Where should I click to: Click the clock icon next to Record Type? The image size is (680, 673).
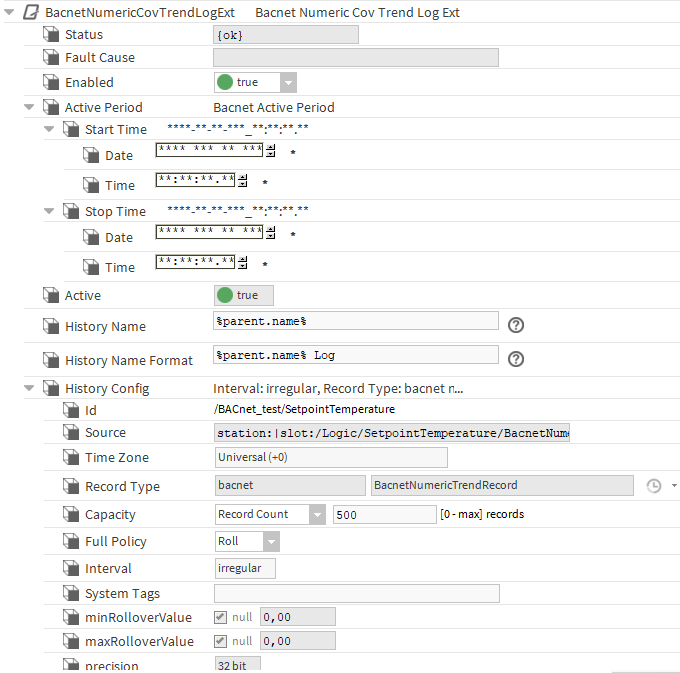[654, 486]
